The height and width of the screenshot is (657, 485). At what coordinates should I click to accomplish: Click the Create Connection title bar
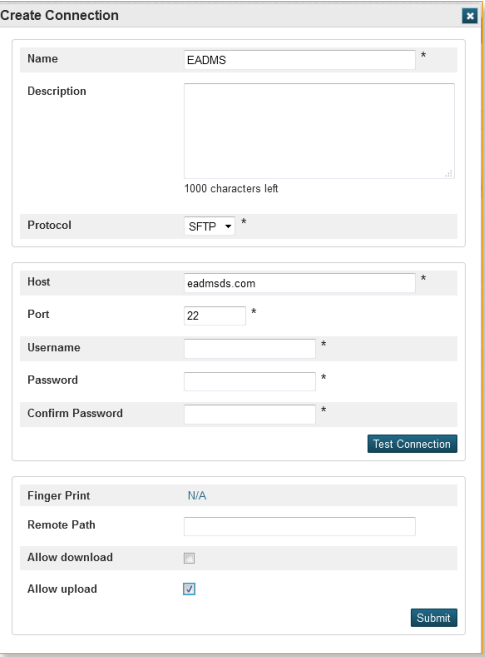(239, 16)
